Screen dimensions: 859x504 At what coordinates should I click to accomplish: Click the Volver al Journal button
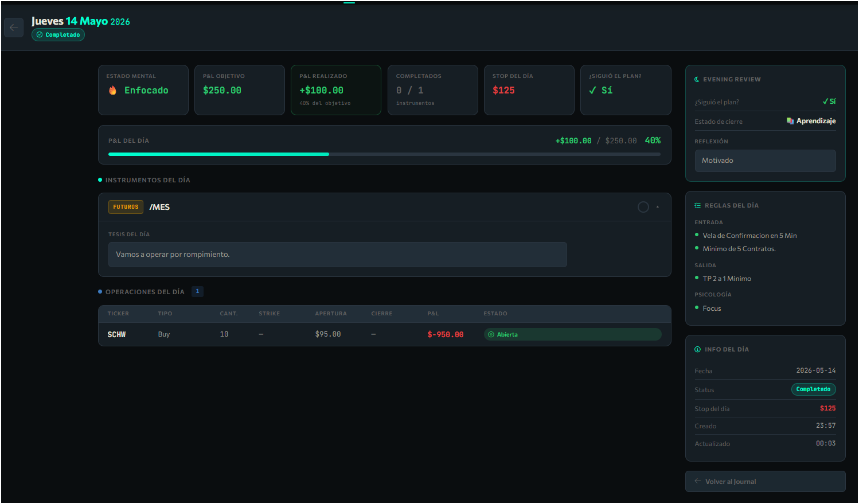click(765, 482)
